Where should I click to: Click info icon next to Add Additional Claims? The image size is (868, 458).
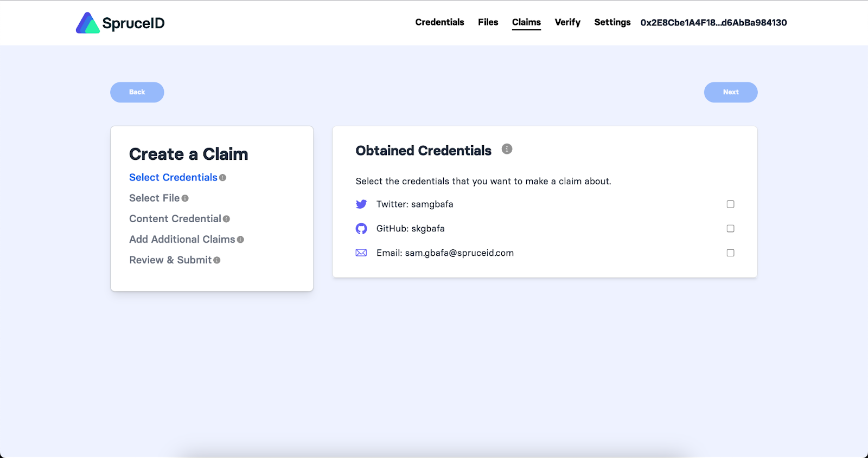pos(240,240)
